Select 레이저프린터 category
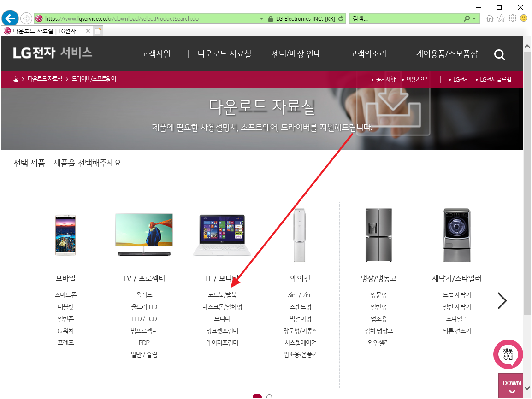Viewport: 532px width, 399px height. pyautogui.click(x=222, y=343)
